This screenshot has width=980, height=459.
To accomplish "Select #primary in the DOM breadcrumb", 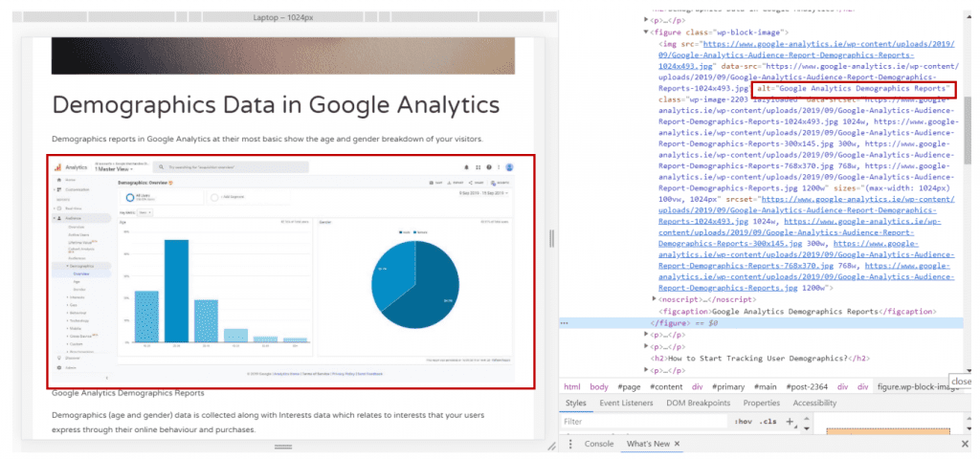I will point(727,387).
